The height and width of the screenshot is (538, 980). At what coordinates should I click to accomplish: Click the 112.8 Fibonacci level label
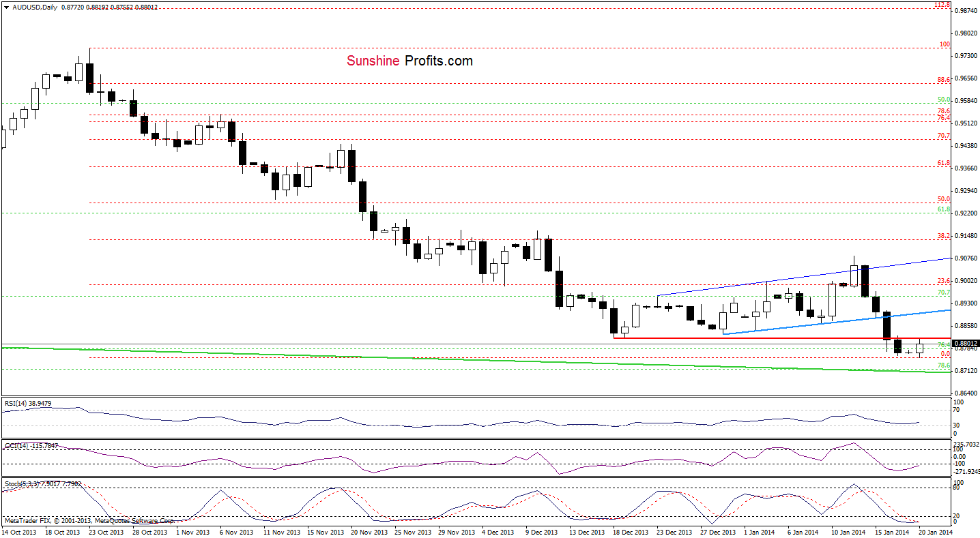coord(942,5)
